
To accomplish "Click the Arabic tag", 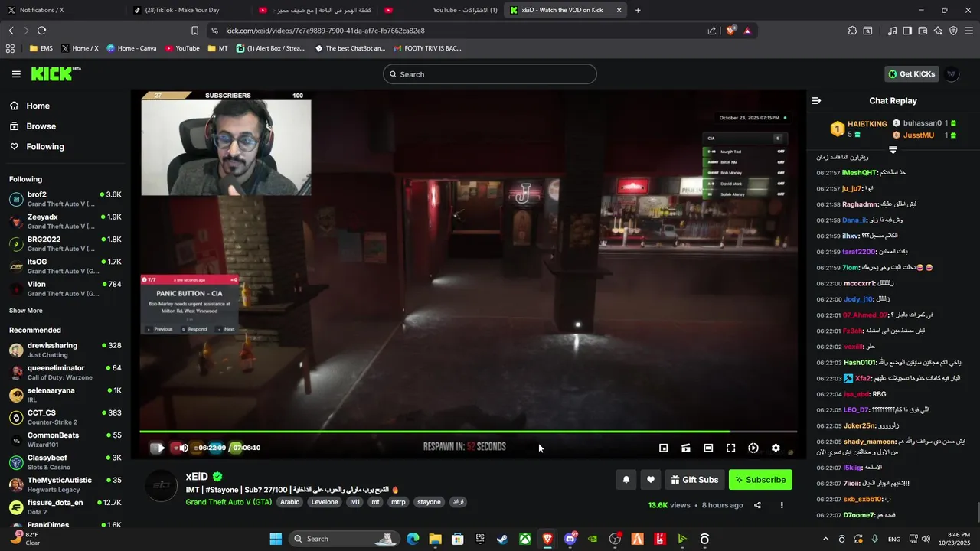I will (x=289, y=502).
